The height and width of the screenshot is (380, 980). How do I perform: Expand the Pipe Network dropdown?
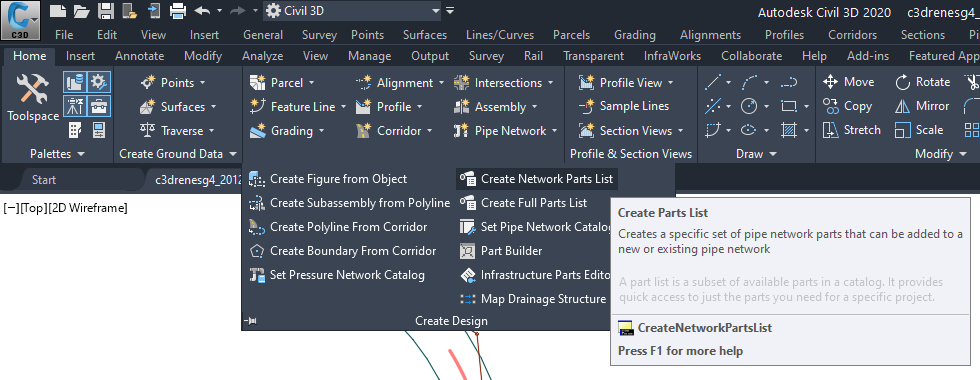[553, 131]
